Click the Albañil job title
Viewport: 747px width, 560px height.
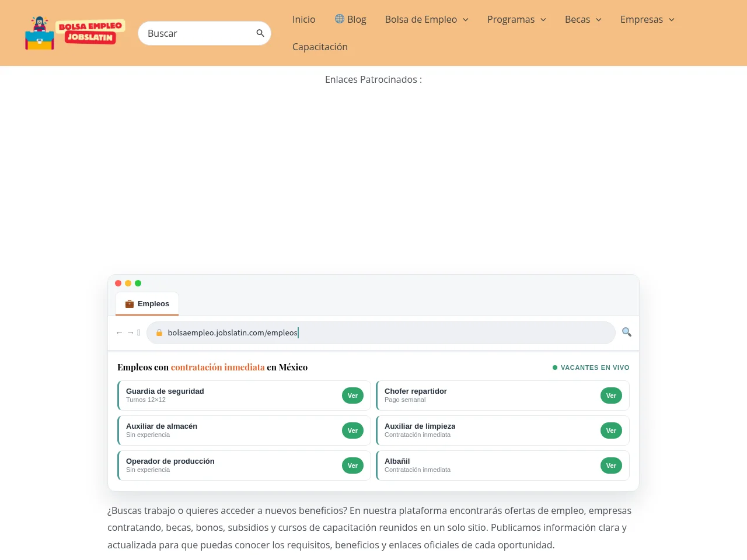[397, 461]
